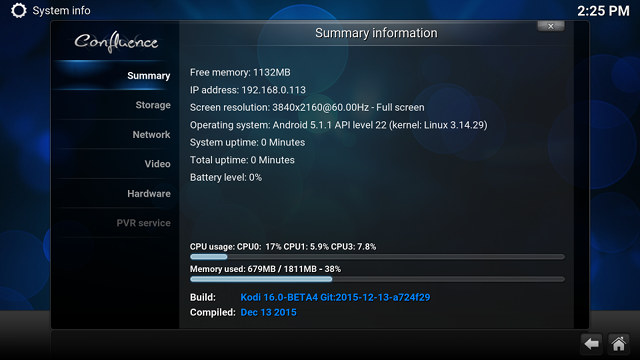Click the System info title text

(61, 11)
